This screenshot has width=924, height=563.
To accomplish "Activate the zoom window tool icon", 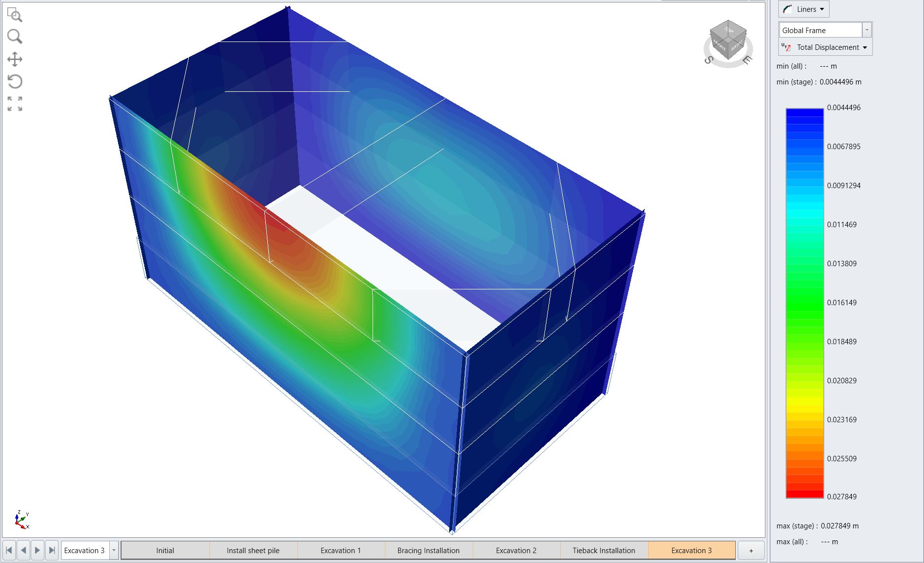I will click(x=15, y=15).
